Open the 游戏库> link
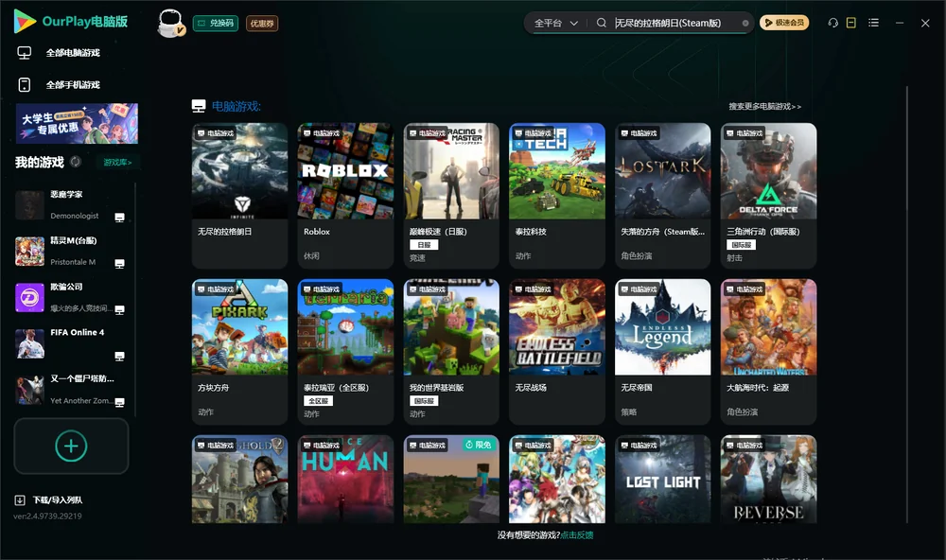The width and height of the screenshot is (946, 560). pos(117,163)
